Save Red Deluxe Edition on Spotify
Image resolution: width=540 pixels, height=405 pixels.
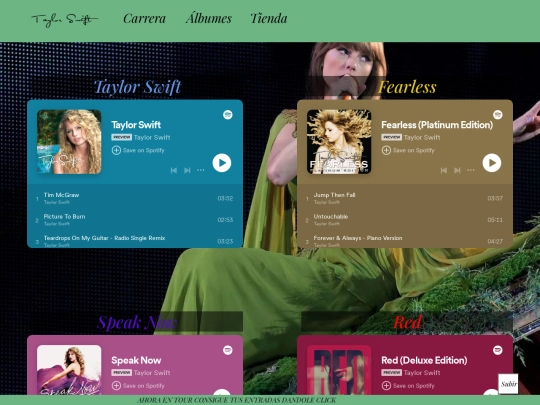(408, 386)
